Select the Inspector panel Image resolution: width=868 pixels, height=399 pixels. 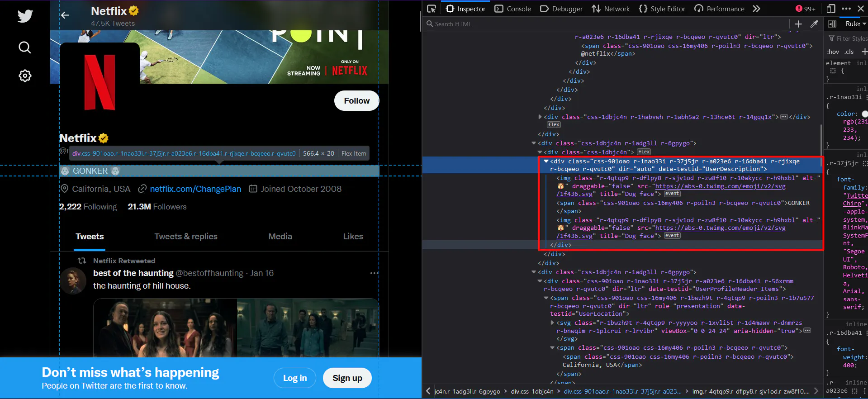[x=465, y=9]
